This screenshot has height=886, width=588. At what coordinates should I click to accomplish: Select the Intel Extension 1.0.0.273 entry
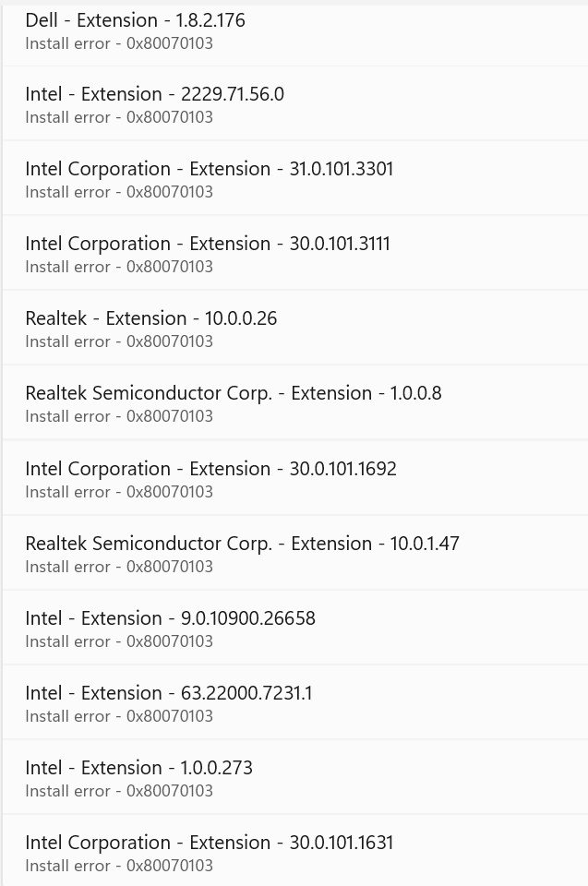pos(138,768)
